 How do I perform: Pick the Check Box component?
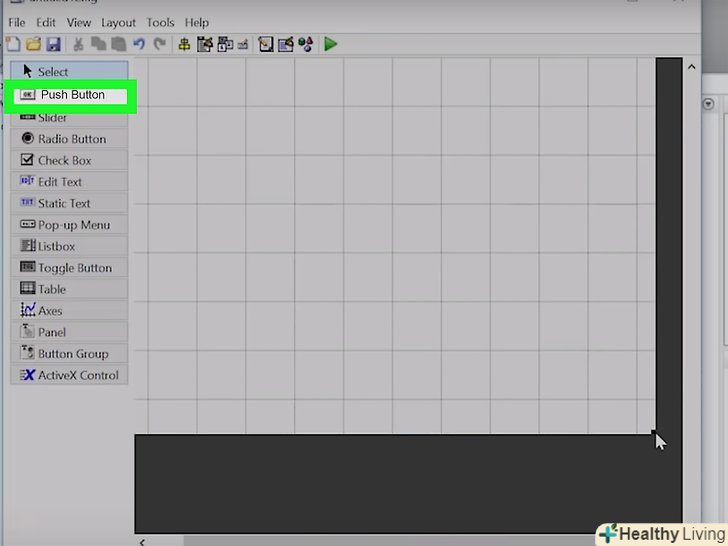pos(69,160)
